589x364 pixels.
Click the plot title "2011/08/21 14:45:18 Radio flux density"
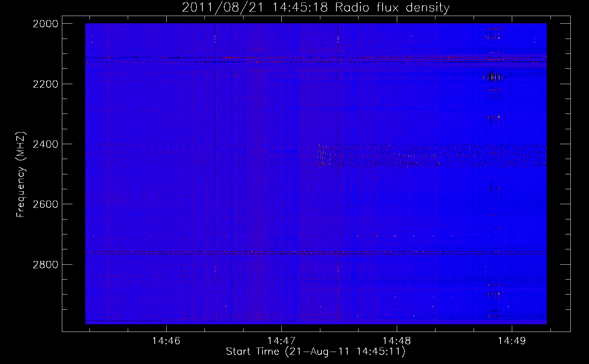coord(316,8)
